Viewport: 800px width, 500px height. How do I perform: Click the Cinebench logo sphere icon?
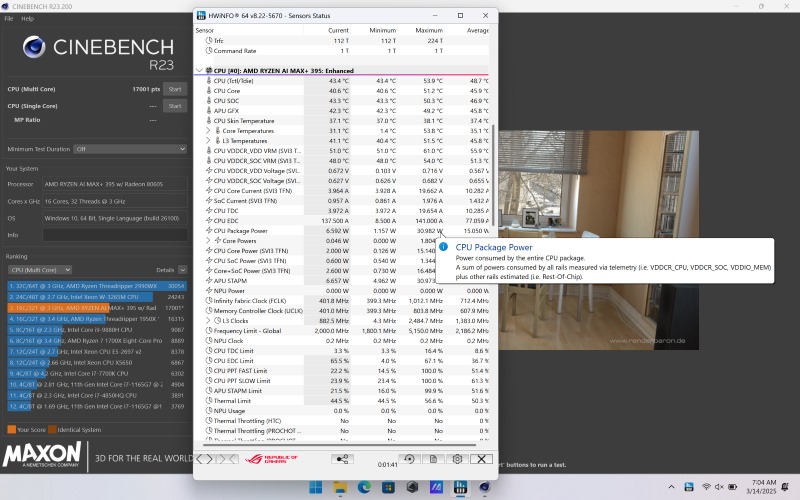(34, 47)
